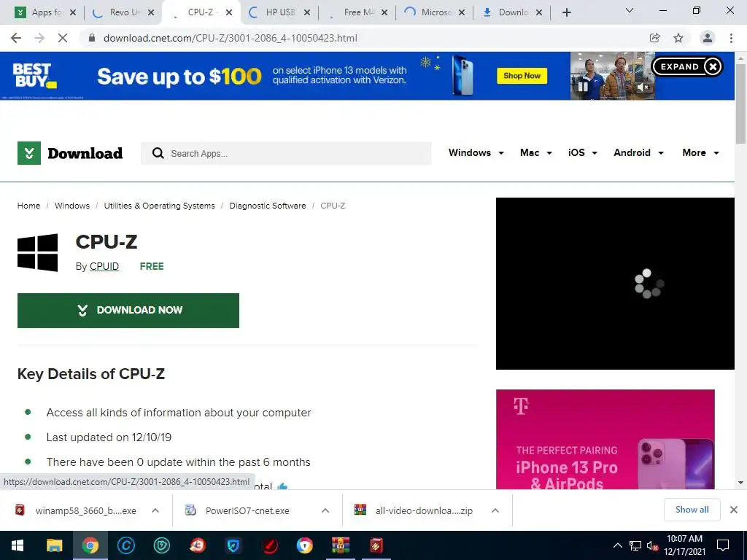Click the DOWNLOAD NOW button
Screen dimensions: 747x560
[x=128, y=311]
